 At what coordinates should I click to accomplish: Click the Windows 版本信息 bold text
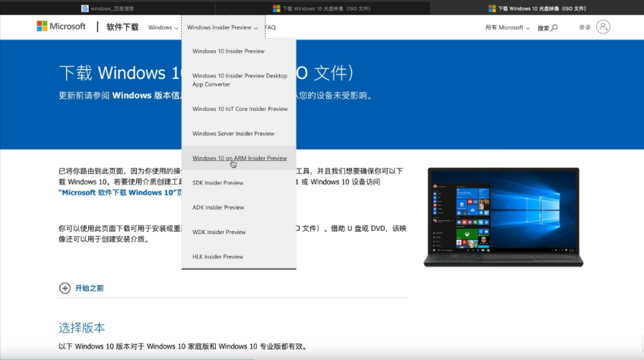point(147,96)
